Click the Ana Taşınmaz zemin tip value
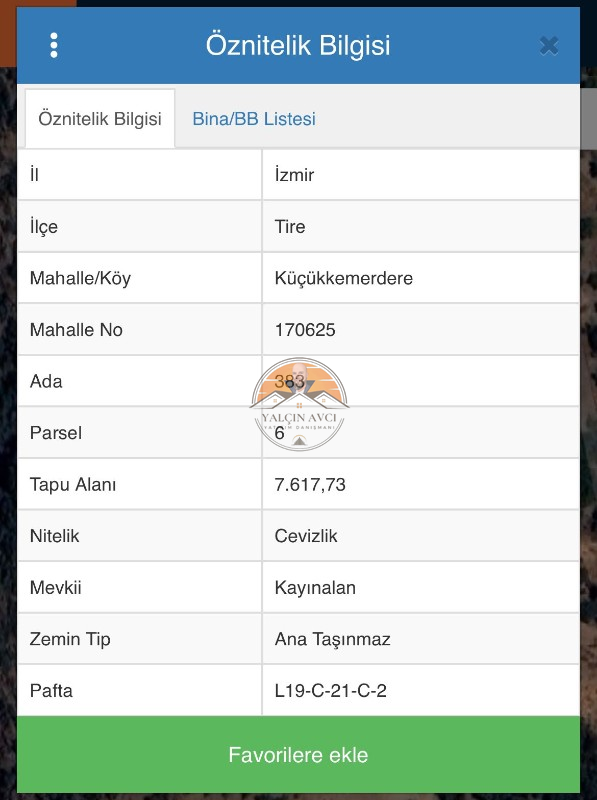The image size is (597, 800). coord(332,639)
